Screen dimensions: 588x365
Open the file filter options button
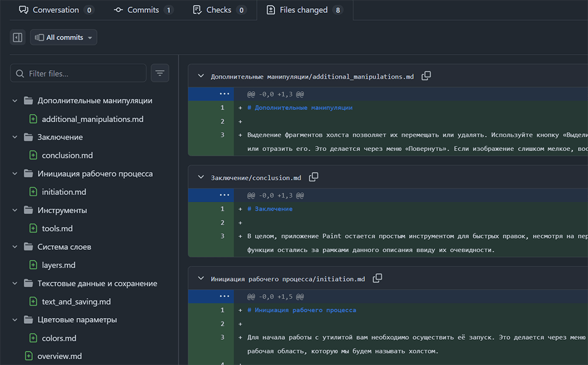tap(160, 73)
